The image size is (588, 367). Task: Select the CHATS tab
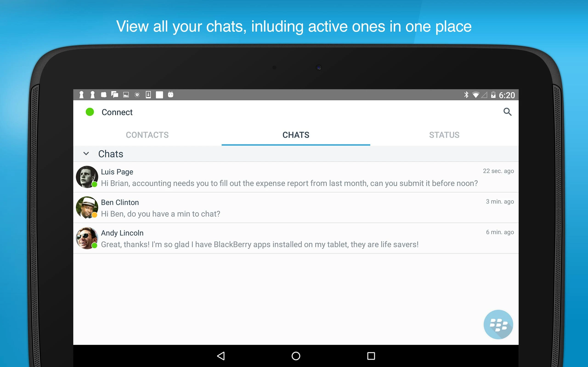coord(296,135)
